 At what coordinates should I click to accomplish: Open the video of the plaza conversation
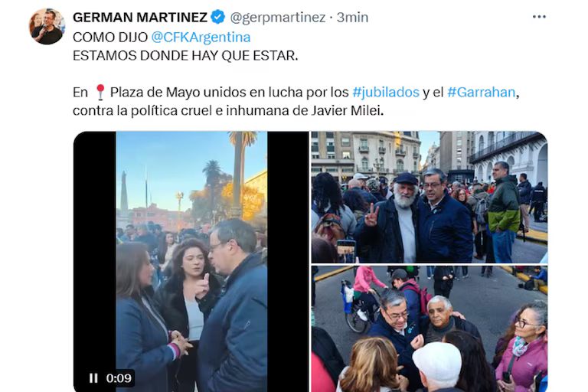pos(191,261)
